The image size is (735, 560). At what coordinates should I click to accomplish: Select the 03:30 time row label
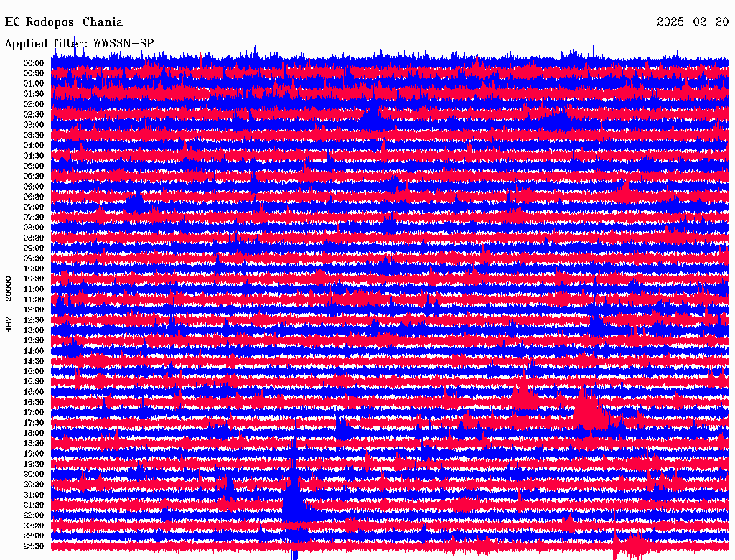34,135
